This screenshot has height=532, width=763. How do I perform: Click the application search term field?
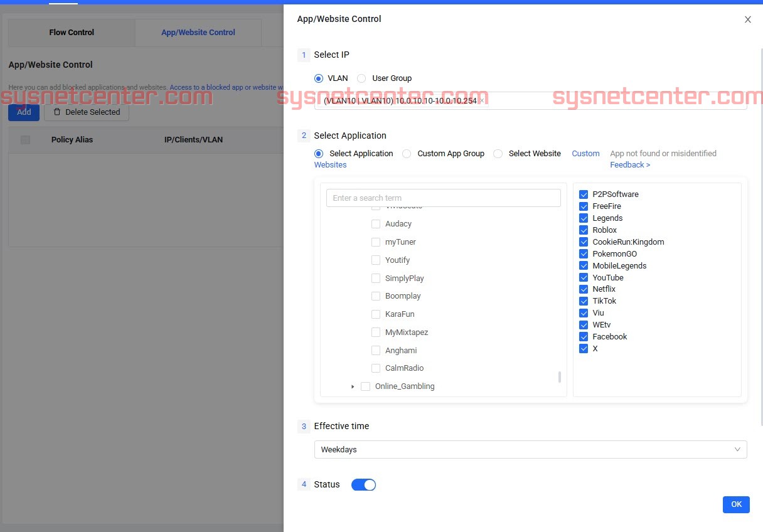click(x=443, y=198)
